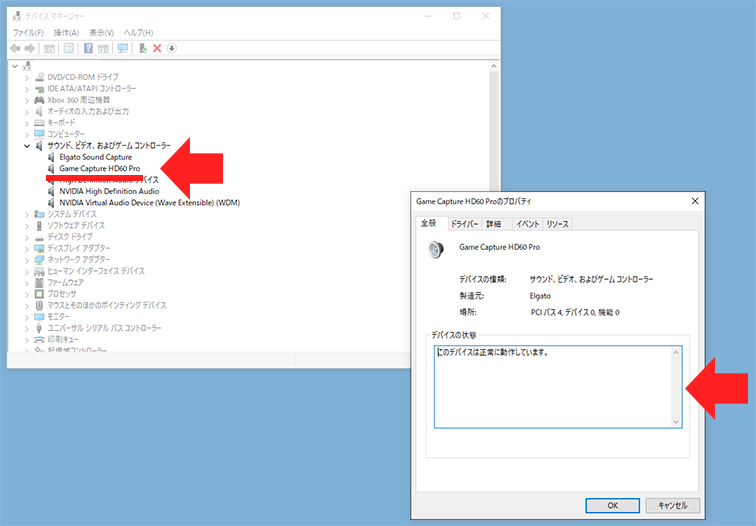Expand the オーディオの入力および出力 category
The height and width of the screenshot is (526, 756).
coord(27,111)
